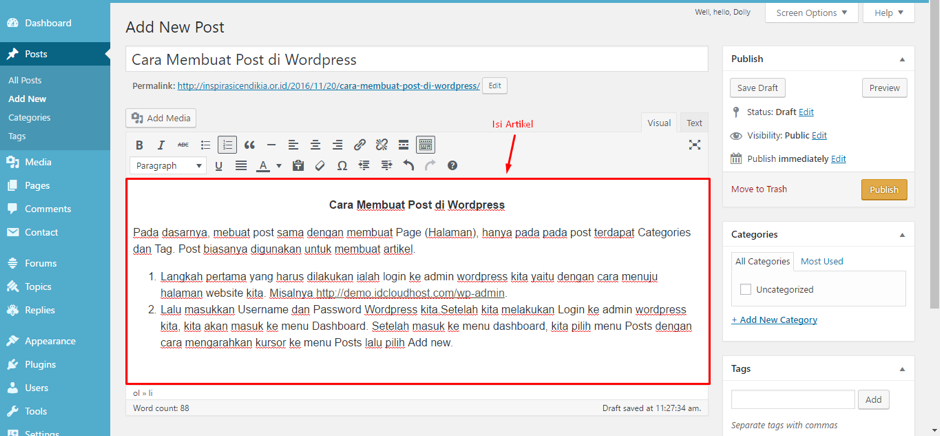Collapse the Categories panel
940x436 pixels.
coord(902,235)
